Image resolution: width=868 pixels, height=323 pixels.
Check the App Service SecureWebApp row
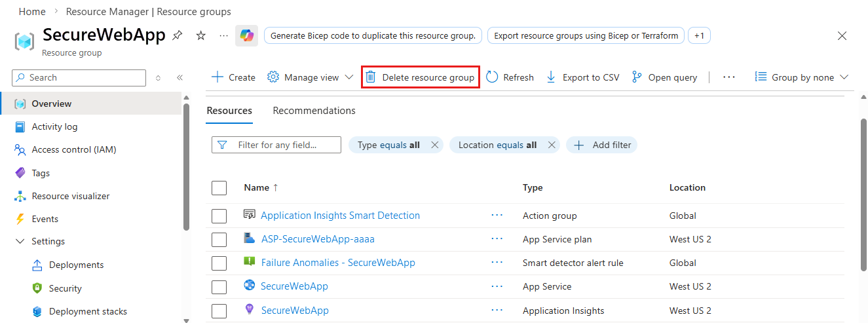pos(219,287)
